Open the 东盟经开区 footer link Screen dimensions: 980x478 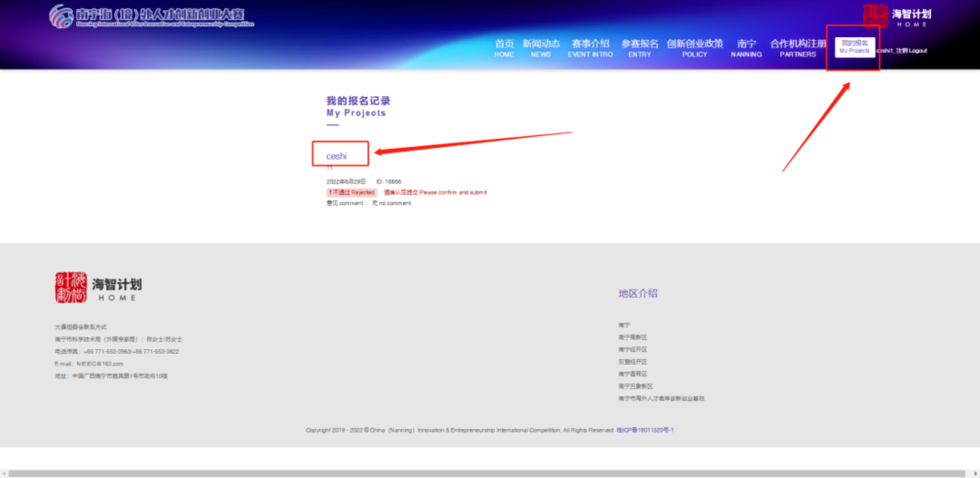click(x=633, y=362)
